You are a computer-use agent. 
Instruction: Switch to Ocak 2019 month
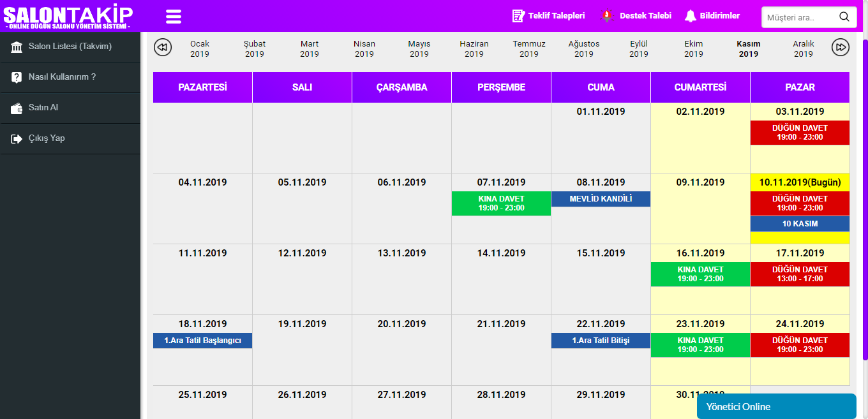coord(200,49)
